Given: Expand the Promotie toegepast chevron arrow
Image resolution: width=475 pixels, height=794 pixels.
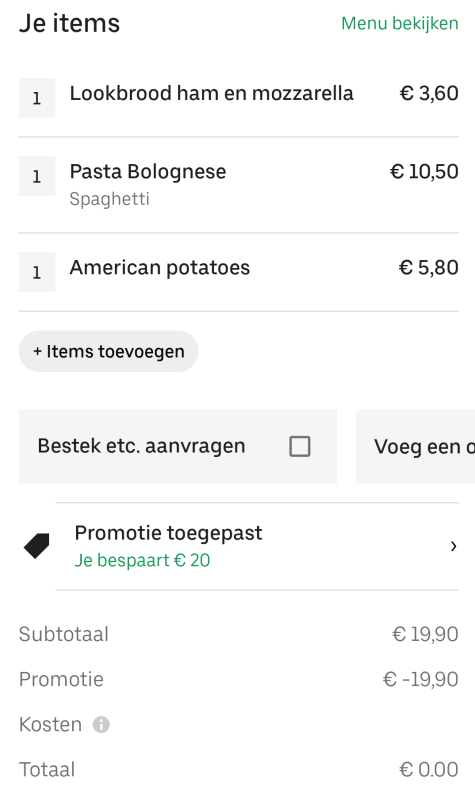Looking at the screenshot, I should (453, 546).
